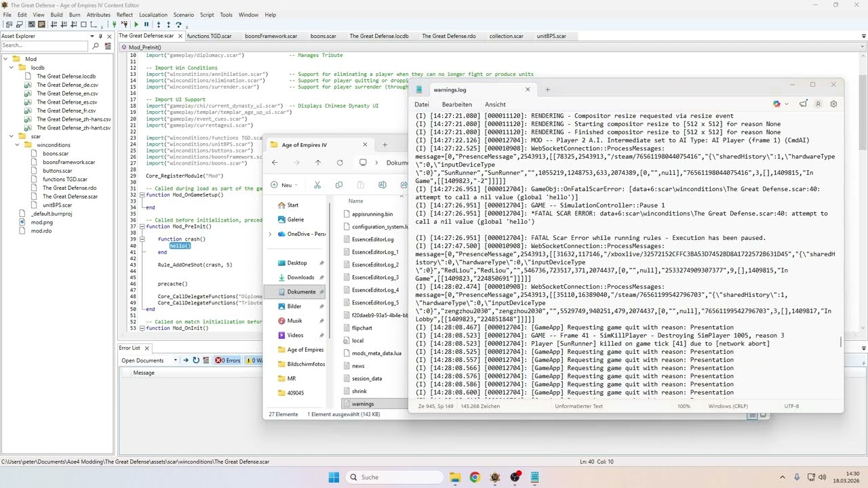Toggle the 0 Errors filter in Error List
The height and width of the screenshot is (488, 868).
(228, 361)
